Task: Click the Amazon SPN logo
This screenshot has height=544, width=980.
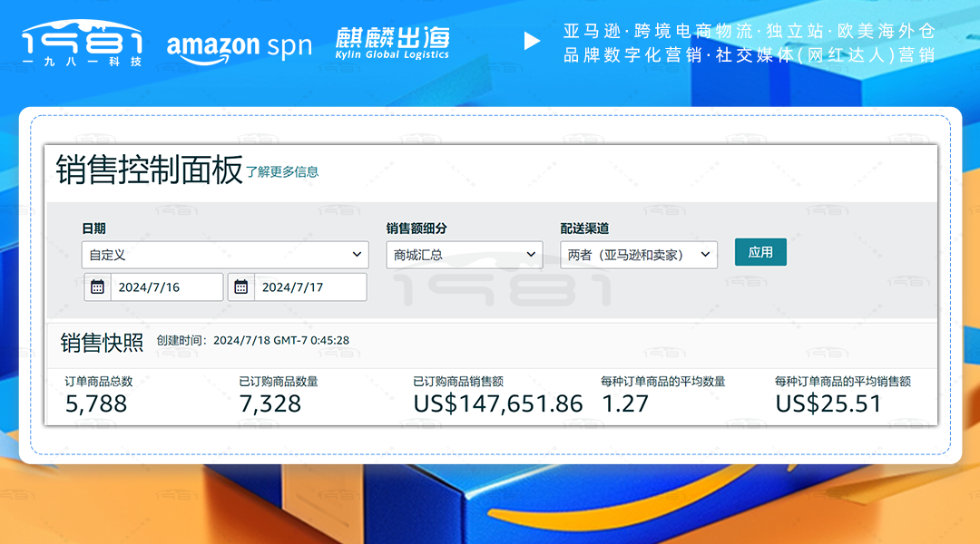Action: click(x=239, y=47)
